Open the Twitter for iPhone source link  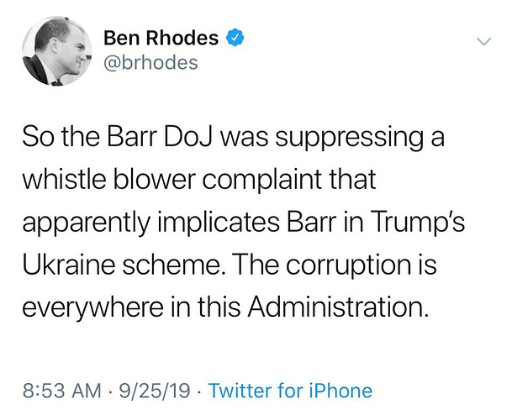click(290, 391)
